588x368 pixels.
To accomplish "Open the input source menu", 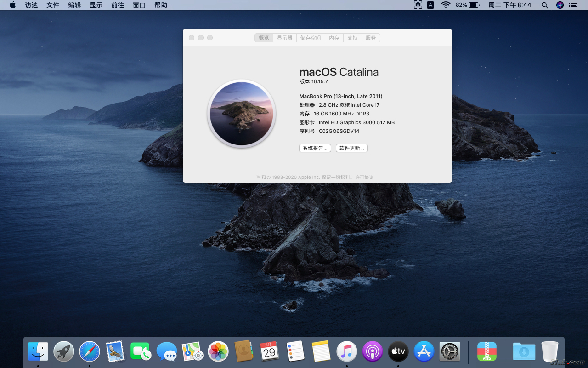I will (x=430, y=5).
